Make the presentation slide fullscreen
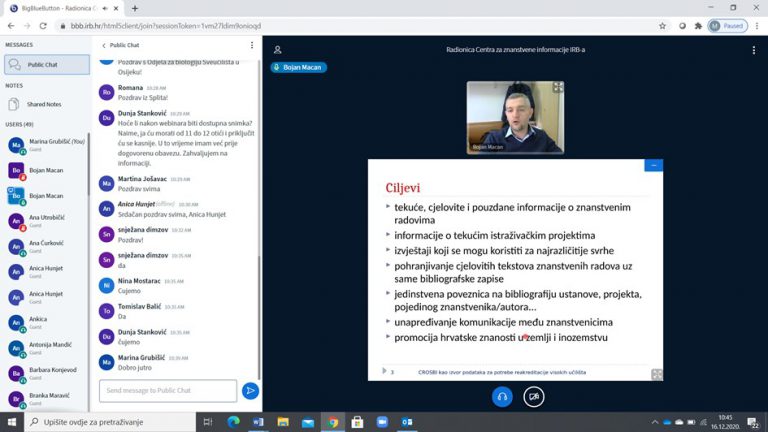768x432 pixels. click(x=656, y=374)
